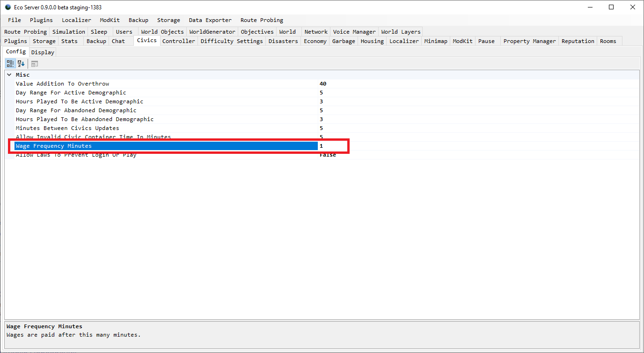The width and height of the screenshot is (644, 353).
Task: Open the Storage menu
Action: [168, 20]
